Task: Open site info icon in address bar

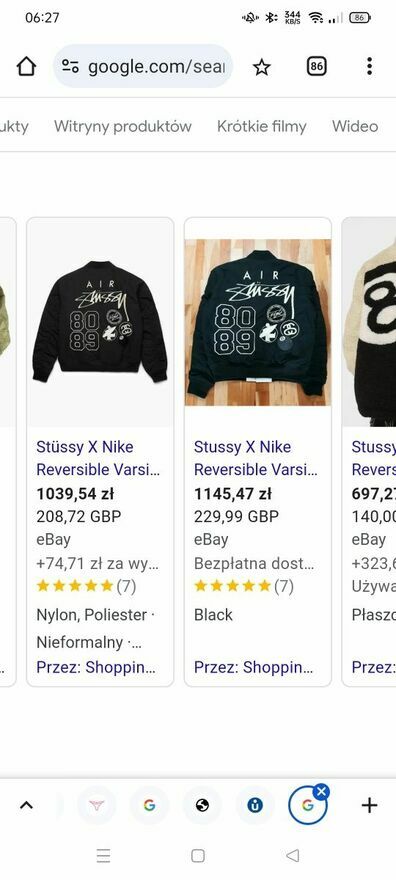Action: (x=70, y=67)
